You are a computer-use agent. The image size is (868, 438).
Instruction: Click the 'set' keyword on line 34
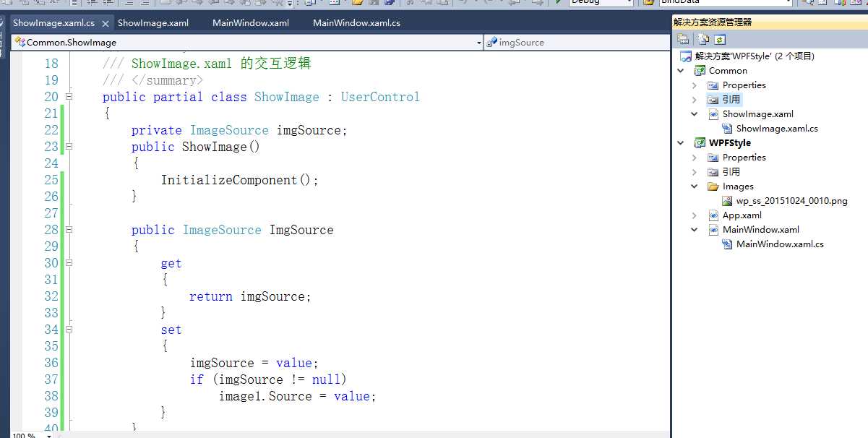coord(171,330)
